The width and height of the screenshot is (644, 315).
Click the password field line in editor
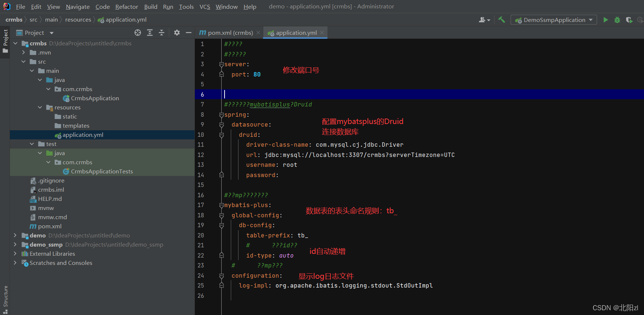(x=262, y=175)
